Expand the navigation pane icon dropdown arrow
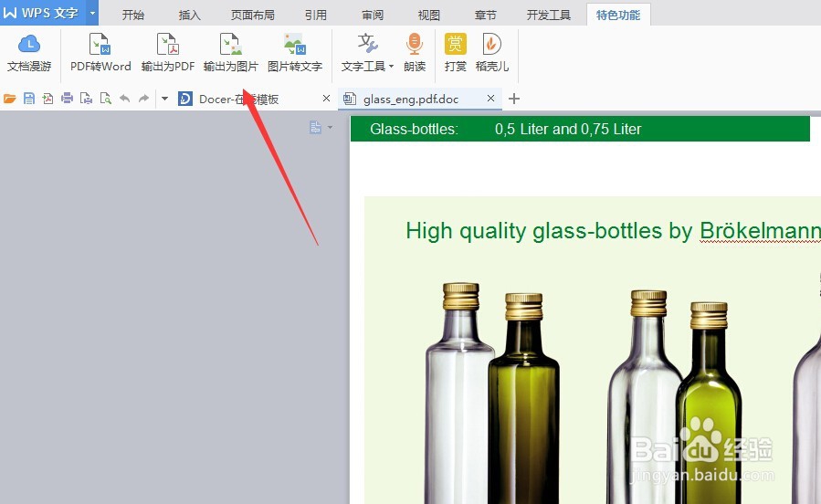 tap(330, 127)
